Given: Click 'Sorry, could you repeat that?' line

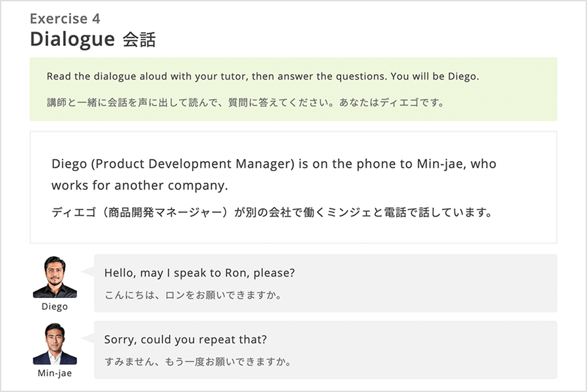Looking at the screenshot, I should (x=186, y=339).
